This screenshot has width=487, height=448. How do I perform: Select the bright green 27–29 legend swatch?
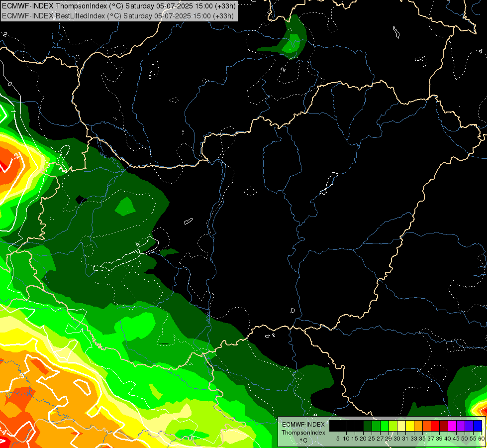tap(385, 426)
